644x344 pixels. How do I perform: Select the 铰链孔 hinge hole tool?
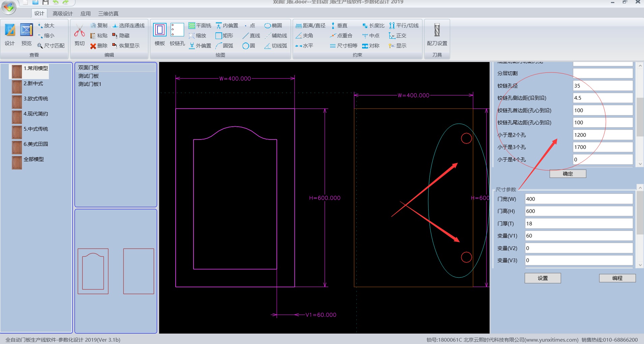pyautogui.click(x=177, y=30)
